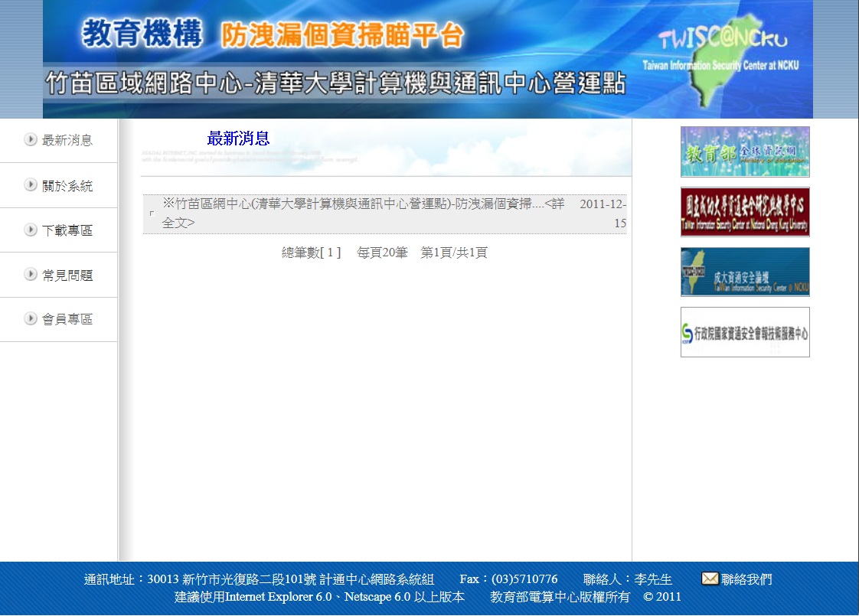Viewport: 859px width, 616px height.
Task: Open the 行政院國家資通安全會報技術服務中心 banner
Action: click(x=745, y=332)
